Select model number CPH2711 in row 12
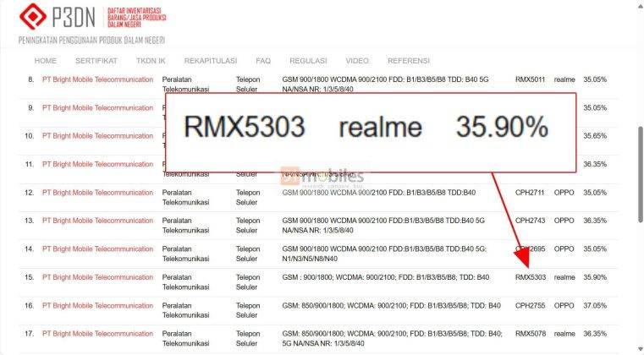 pos(530,193)
